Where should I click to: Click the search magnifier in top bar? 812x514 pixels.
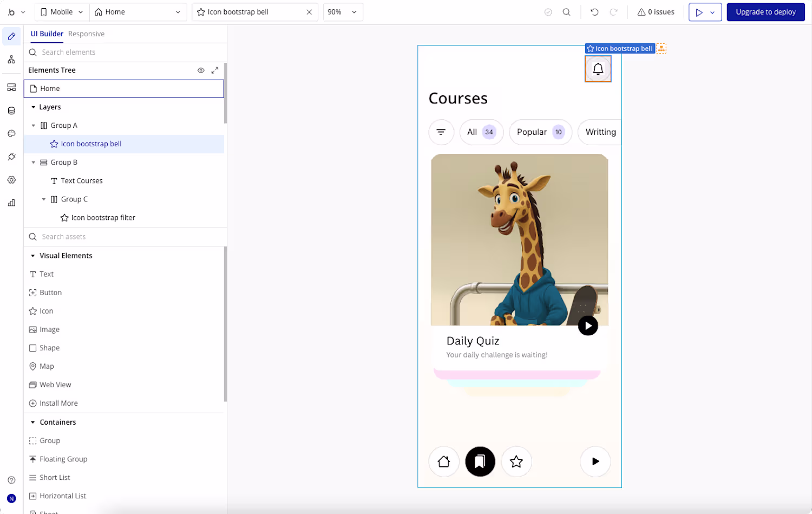566,12
